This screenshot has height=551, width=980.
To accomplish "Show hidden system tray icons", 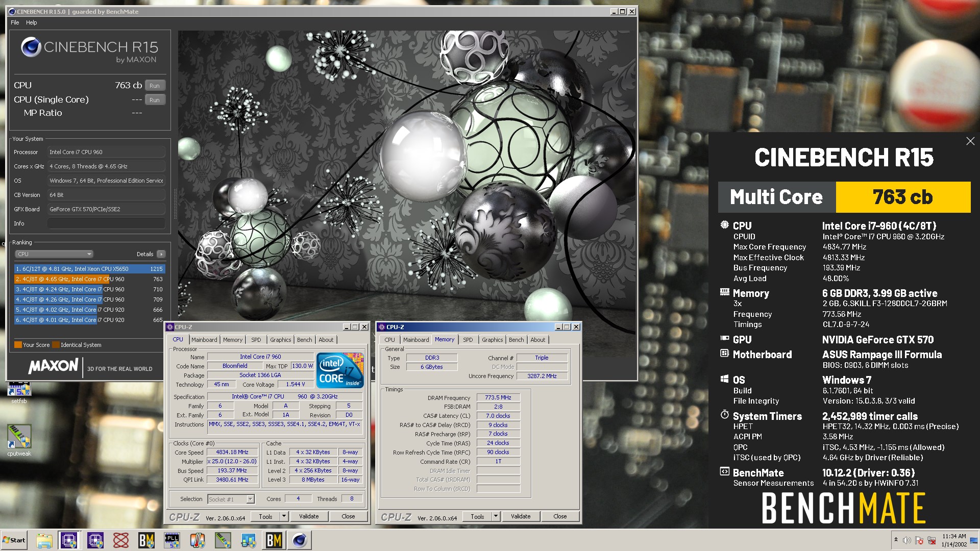I will point(896,540).
